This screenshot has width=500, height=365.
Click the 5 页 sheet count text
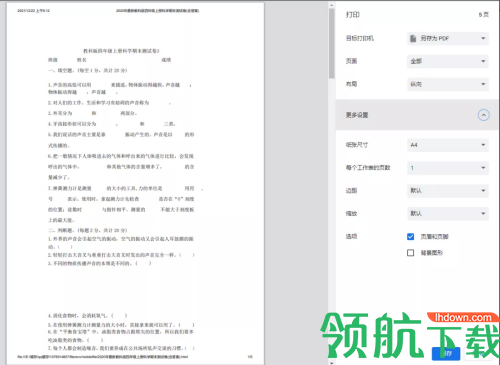[484, 15]
